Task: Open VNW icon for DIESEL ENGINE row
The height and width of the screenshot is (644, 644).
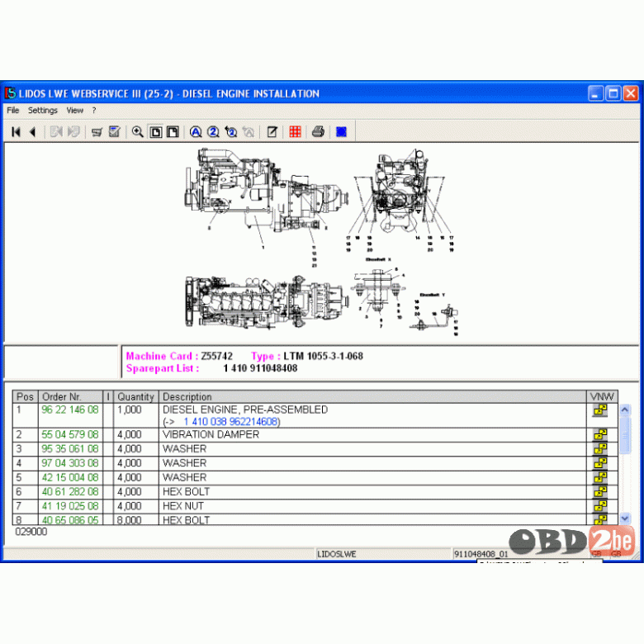Action: click(x=600, y=410)
